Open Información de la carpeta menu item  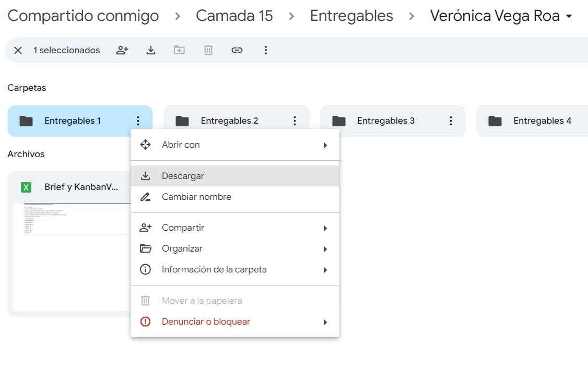214,270
